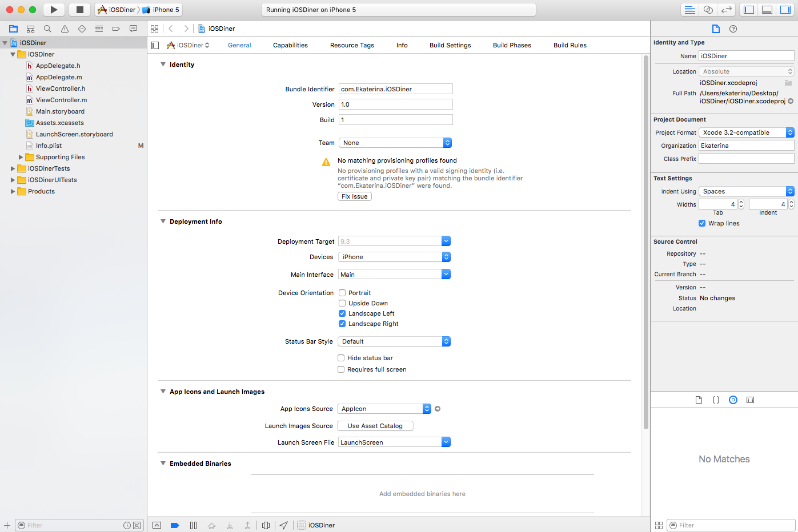Open the Team dropdown
The height and width of the screenshot is (532, 798).
point(395,143)
